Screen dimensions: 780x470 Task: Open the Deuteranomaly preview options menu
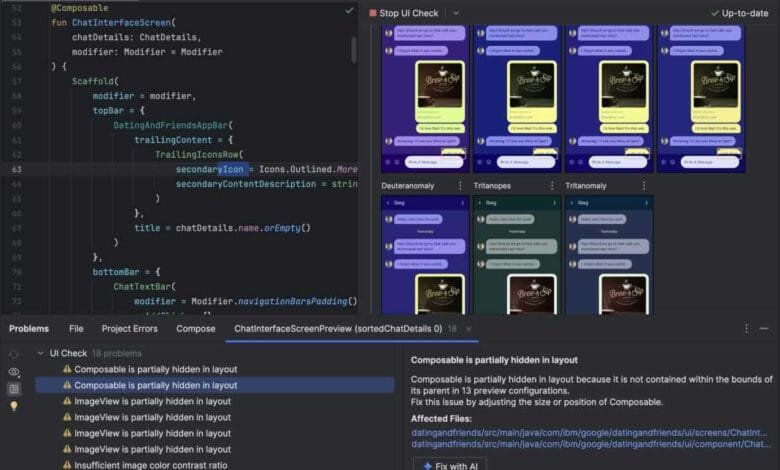(x=460, y=186)
